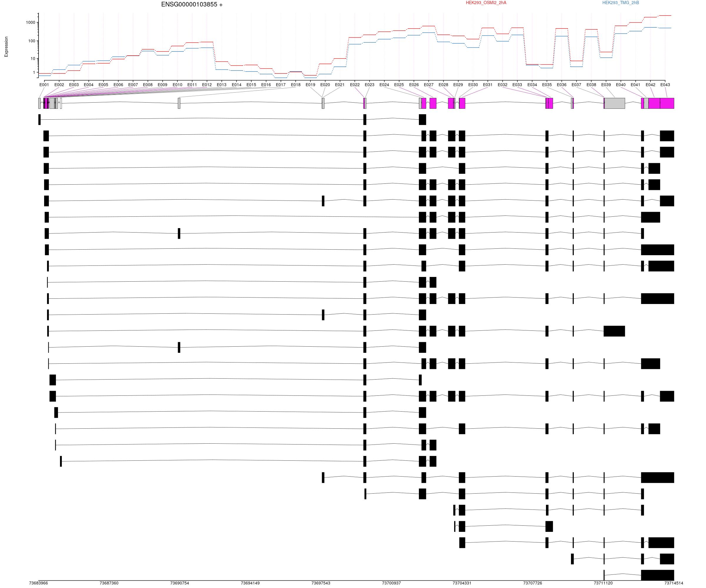Click the gene title ENSG00000103855 +

[x=192, y=5]
